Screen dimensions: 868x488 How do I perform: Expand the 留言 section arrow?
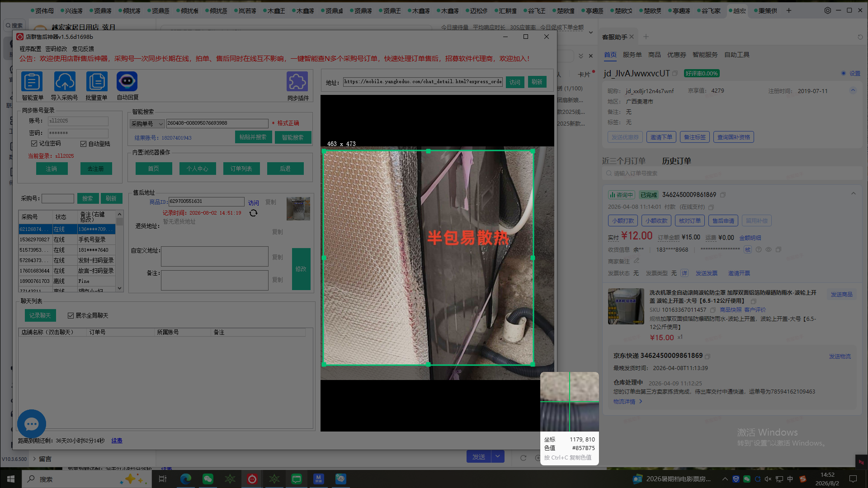pyautogui.click(x=34, y=459)
